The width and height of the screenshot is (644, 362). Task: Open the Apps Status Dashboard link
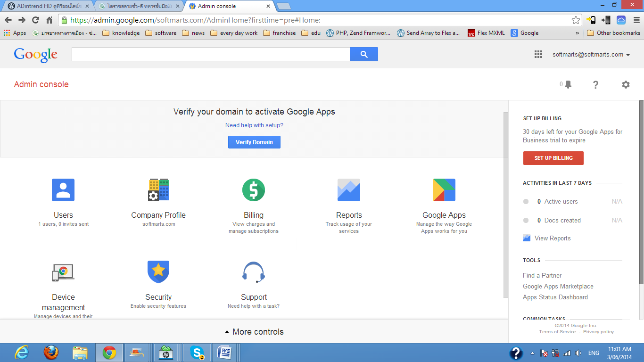(x=555, y=297)
